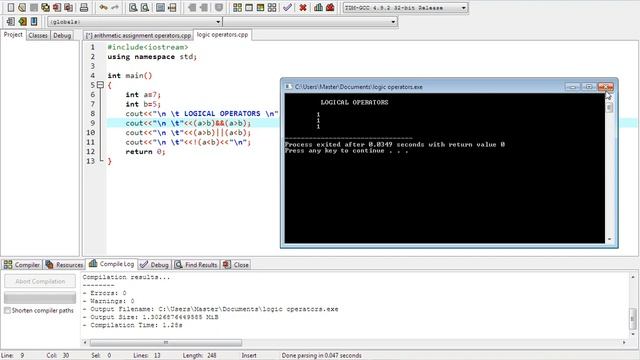Image resolution: width=640 pixels, height=360 pixels.
Task: Switch to arithmetic assignment operators.cpp tab
Action: tap(138, 36)
